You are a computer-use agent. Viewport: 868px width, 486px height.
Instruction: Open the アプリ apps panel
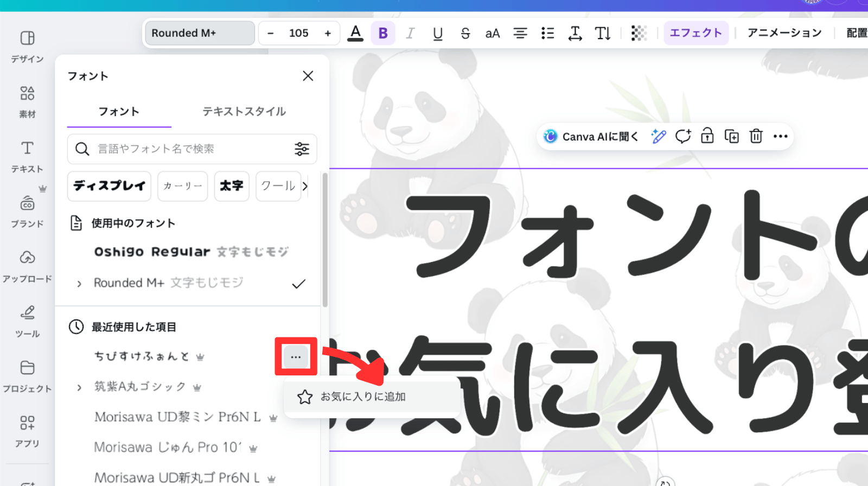(27, 432)
